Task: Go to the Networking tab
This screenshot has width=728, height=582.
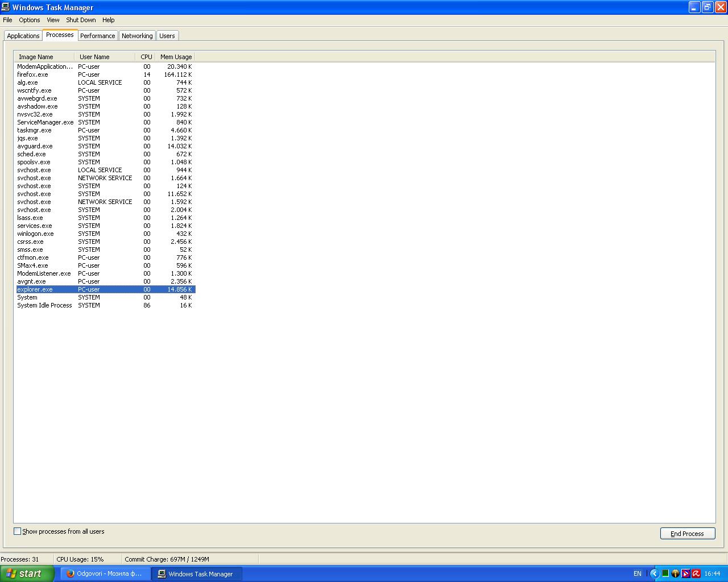Action: (137, 36)
